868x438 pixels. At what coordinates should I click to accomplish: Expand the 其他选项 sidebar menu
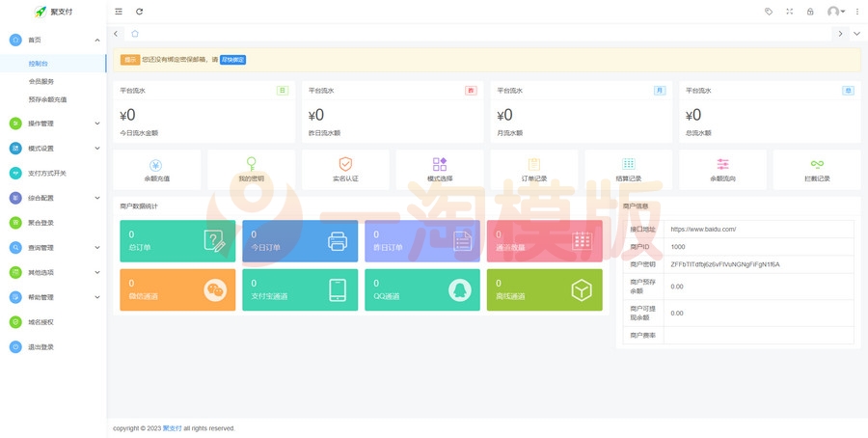53,272
